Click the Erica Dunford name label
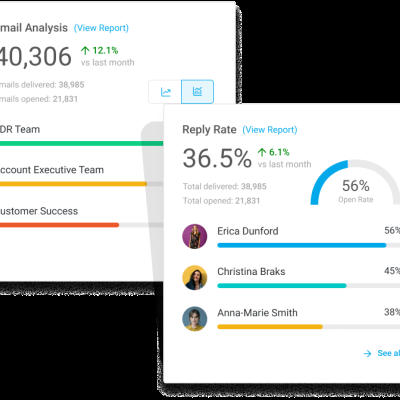Viewport: 400px width, 400px height. [x=248, y=231]
